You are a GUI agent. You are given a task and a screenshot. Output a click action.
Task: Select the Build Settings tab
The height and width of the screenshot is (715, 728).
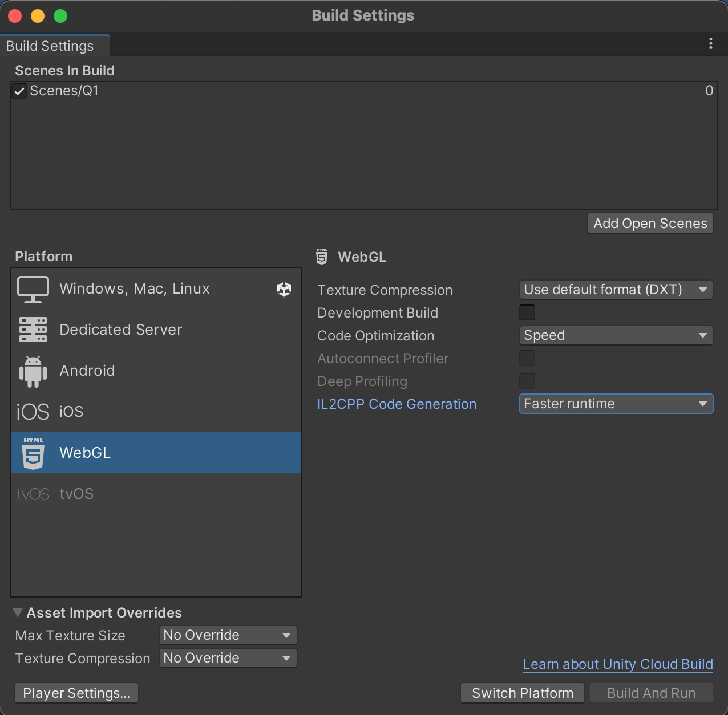pos(50,46)
